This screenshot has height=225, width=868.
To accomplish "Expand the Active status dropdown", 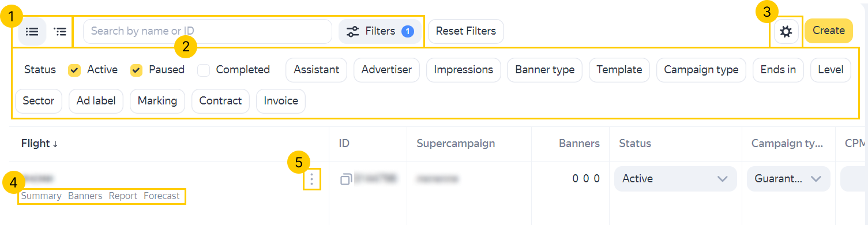I will click(675, 179).
